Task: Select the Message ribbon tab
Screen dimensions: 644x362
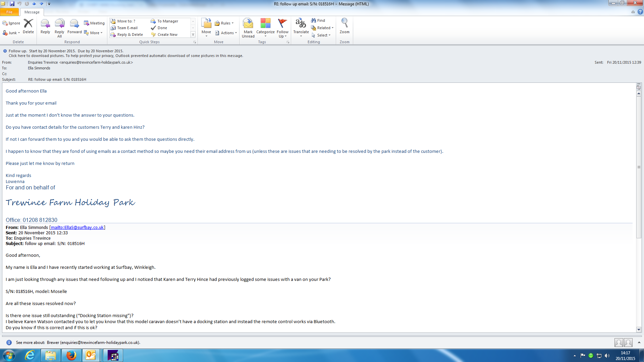Action: tap(32, 12)
